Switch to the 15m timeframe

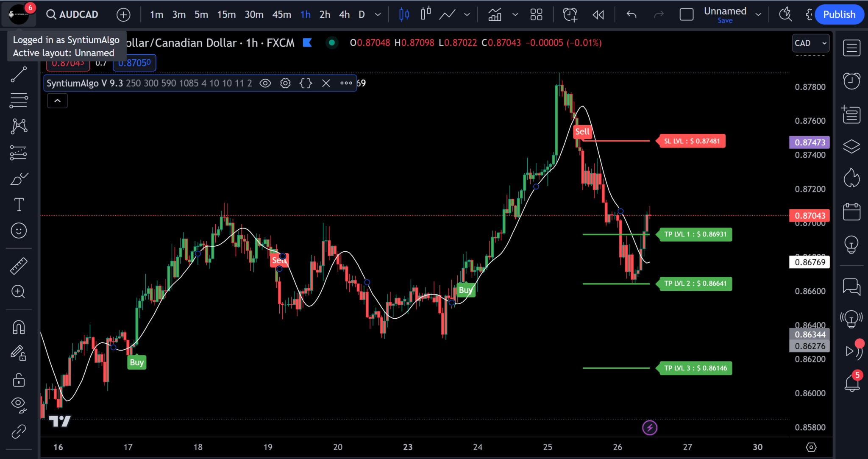[x=226, y=14]
